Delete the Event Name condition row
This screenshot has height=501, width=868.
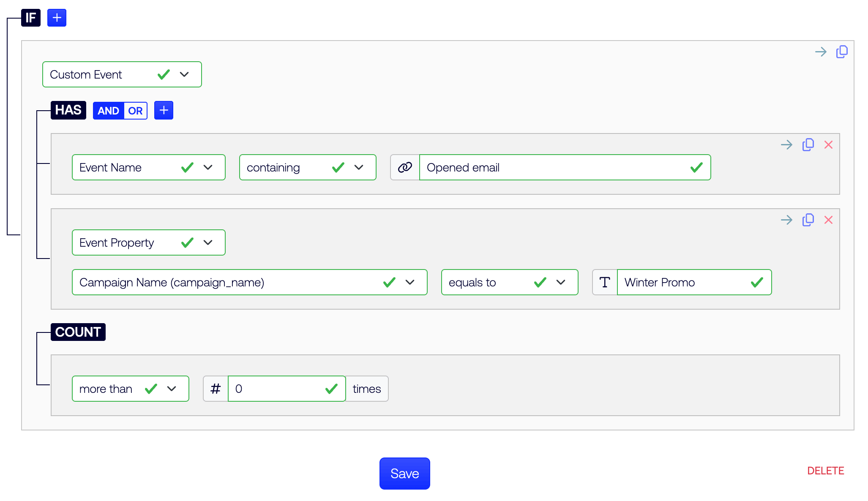pyautogui.click(x=828, y=145)
